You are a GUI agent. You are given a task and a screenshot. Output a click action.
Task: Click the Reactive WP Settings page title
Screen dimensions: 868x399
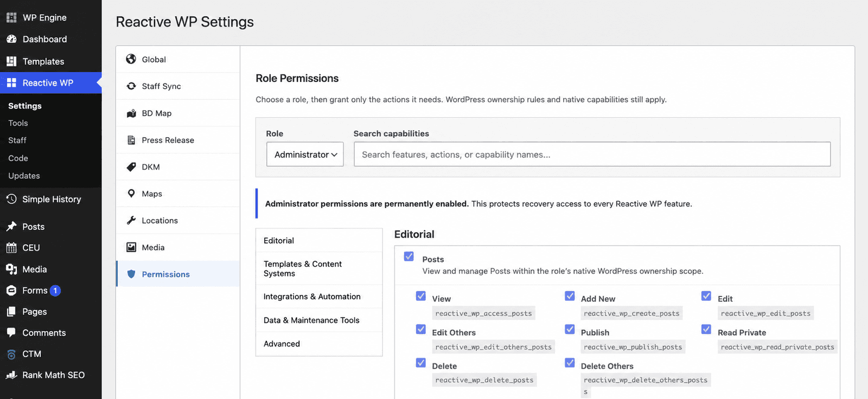click(185, 22)
